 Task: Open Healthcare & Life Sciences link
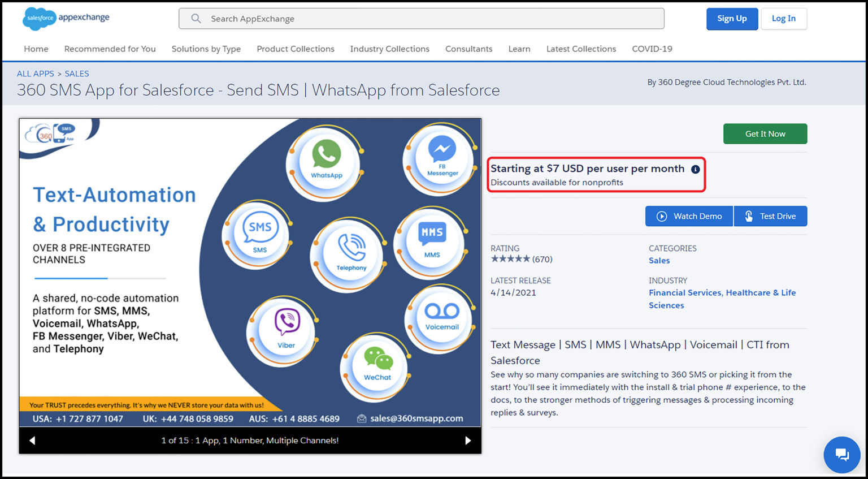click(722, 299)
